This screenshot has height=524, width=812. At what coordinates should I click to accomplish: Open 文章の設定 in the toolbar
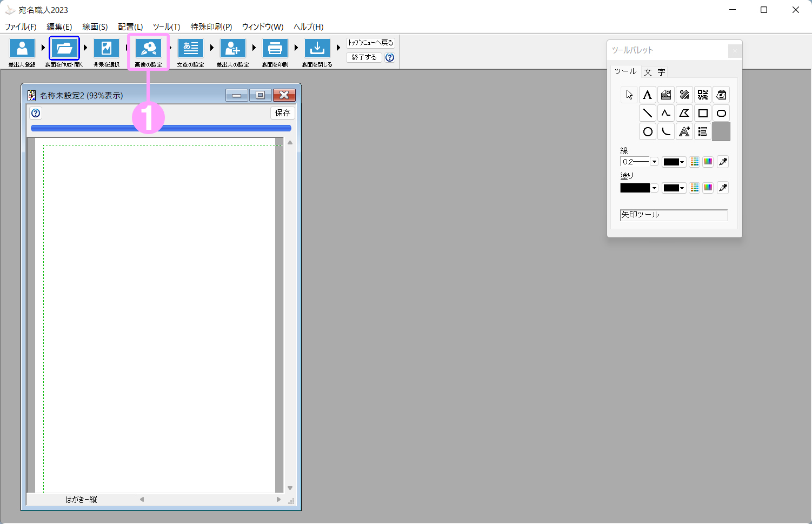pyautogui.click(x=190, y=49)
